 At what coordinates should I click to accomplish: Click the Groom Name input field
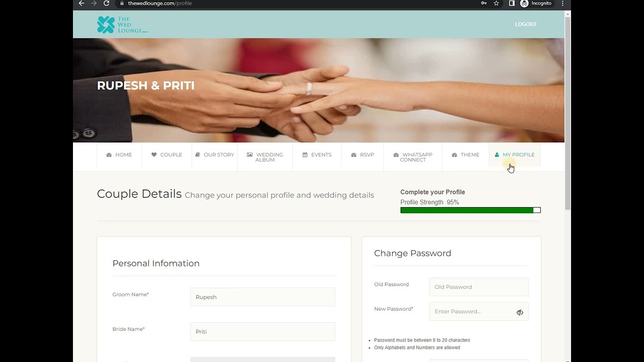pyautogui.click(x=263, y=297)
